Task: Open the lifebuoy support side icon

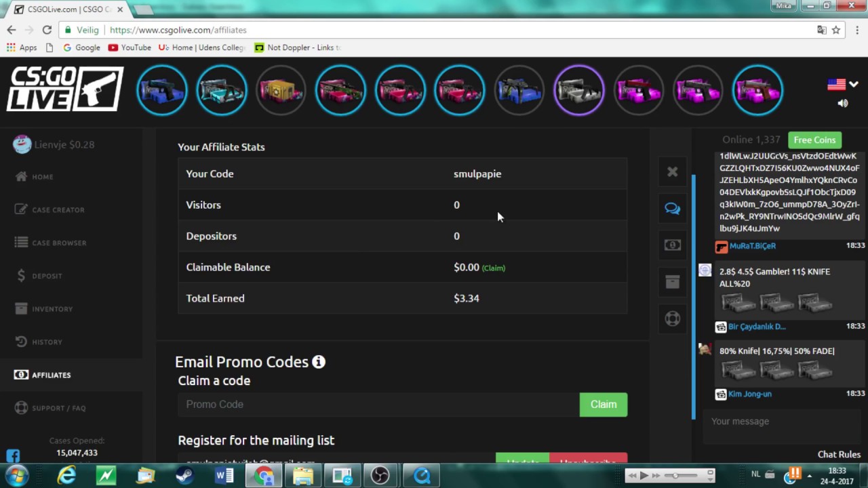Action: (672, 319)
